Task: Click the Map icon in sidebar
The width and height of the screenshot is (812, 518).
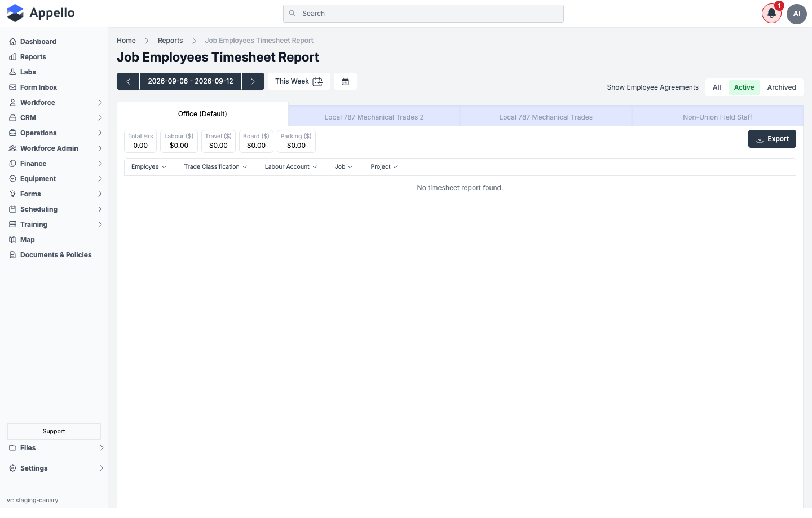Action: click(12, 240)
